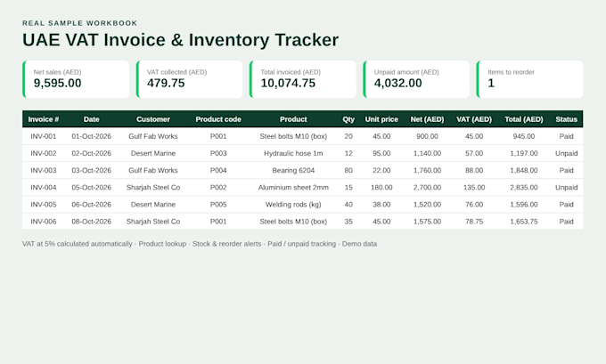Image resolution: width=606 pixels, height=364 pixels.
Task: Click Sharjah Steel Co in INV-004 row
Action: tap(153, 187)
